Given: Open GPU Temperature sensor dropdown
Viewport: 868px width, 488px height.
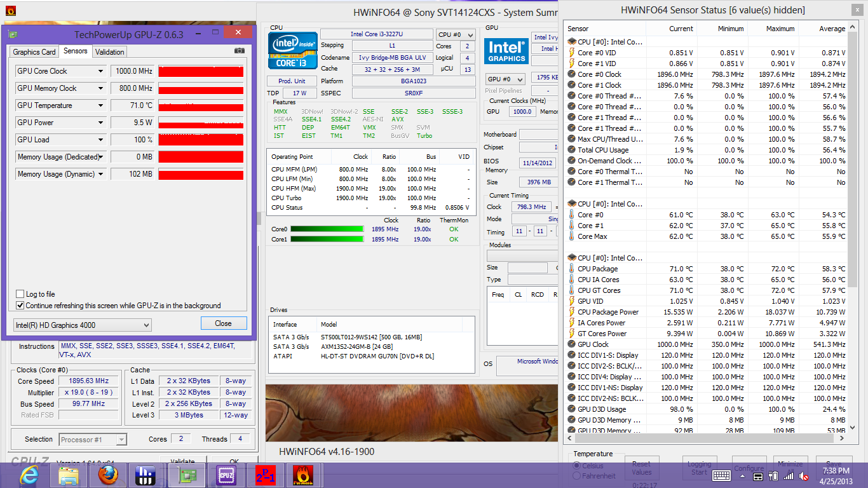Looking at the screenshot, I should click(100, 105).
